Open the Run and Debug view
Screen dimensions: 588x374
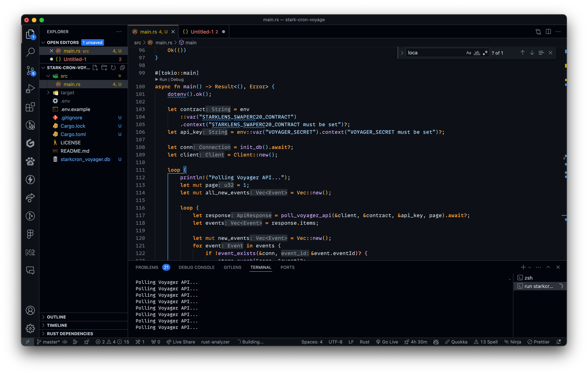tap(30, 89)
